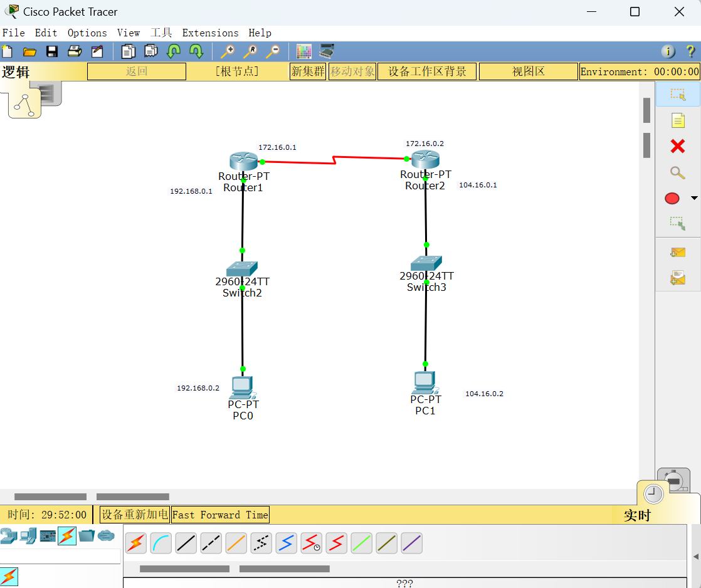701x588 pixels.
Task: Open the Activity Wizard icon
Action: [97, 51]
